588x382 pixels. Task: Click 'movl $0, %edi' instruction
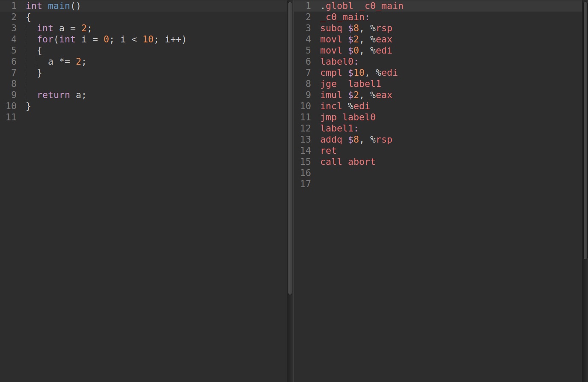coord(356,51)
